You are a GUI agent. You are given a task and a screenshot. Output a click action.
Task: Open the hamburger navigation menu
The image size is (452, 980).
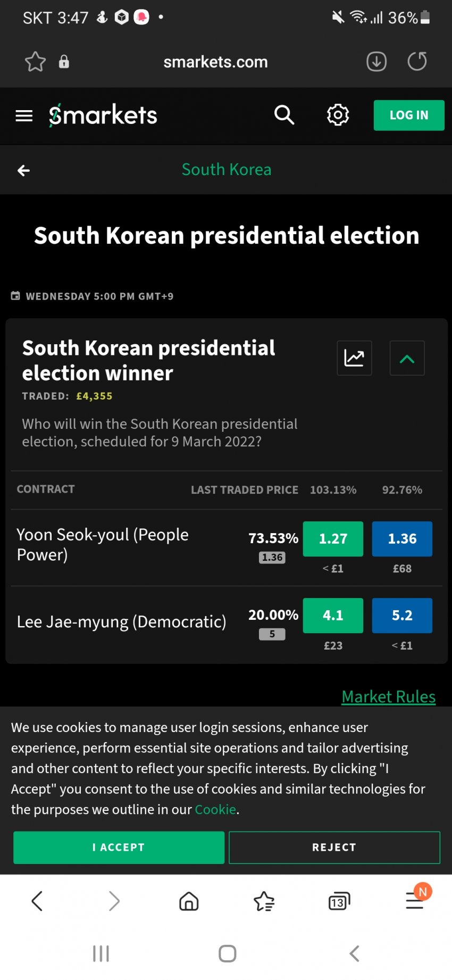click(24, 115)
